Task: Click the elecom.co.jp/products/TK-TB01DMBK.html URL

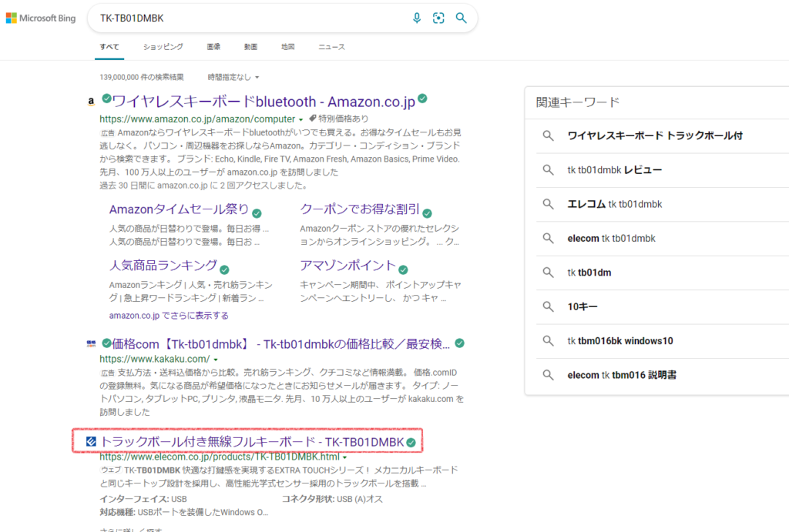Action: coord(220,457)
